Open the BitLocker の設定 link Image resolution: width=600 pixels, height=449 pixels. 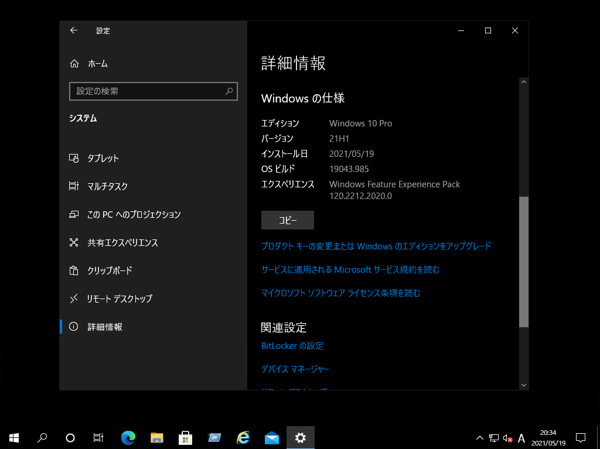pos(292,346)
